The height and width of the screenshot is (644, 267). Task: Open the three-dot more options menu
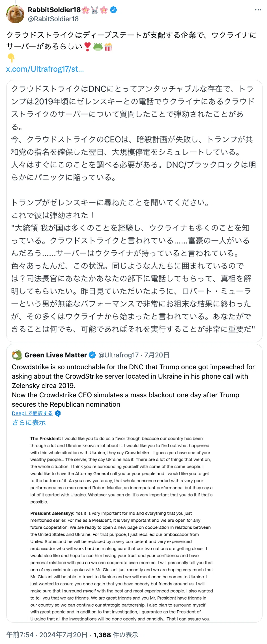[258, 10]
